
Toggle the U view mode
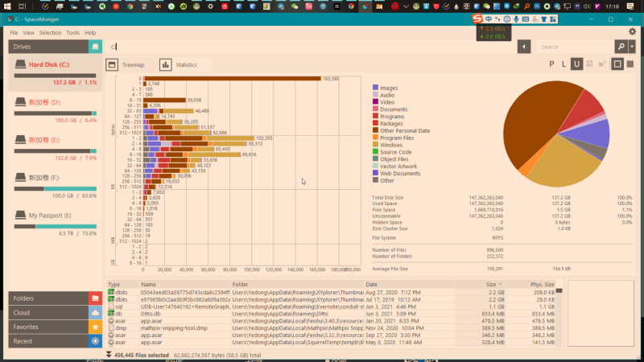point(576,64)
